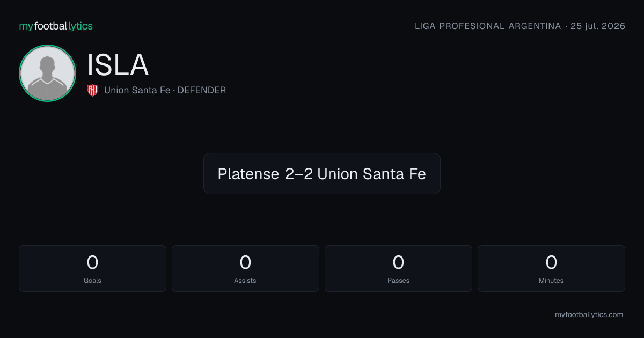Screen dimensions: 644x338
Task: Click the myfootballytics logo
Action: tap(56, 26)
